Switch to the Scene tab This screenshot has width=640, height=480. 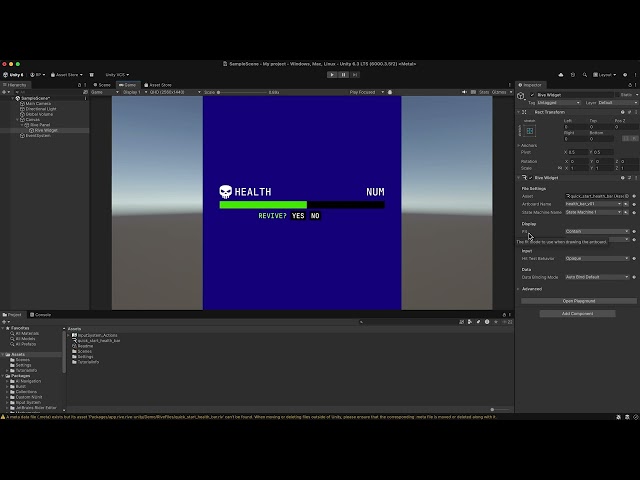[x=102, y=85]
